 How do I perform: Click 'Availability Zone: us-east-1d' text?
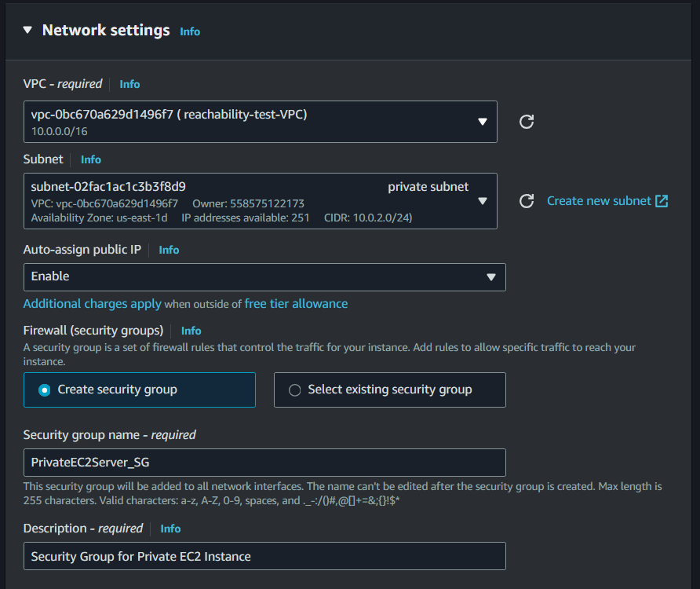[x=99, y=218]
